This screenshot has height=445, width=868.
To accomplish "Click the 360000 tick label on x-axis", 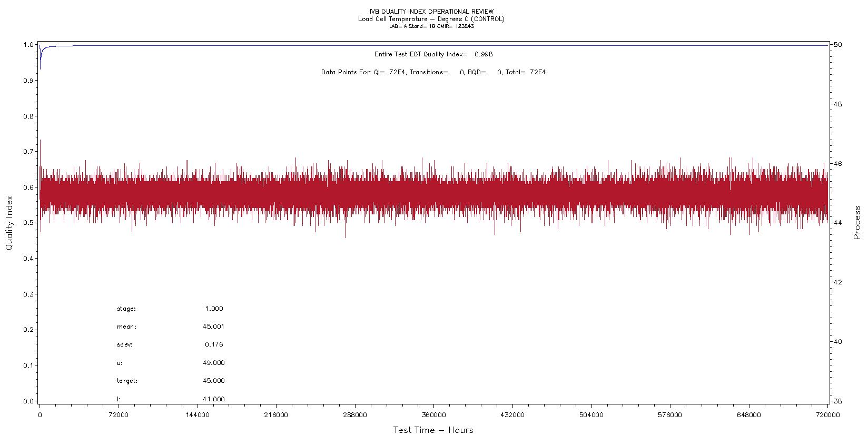I will [x=433, y=415].
